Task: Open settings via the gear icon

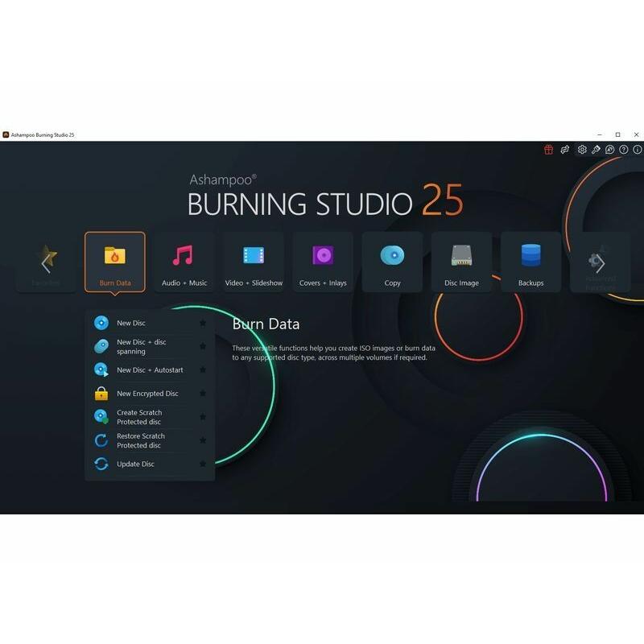Action: 582,150
